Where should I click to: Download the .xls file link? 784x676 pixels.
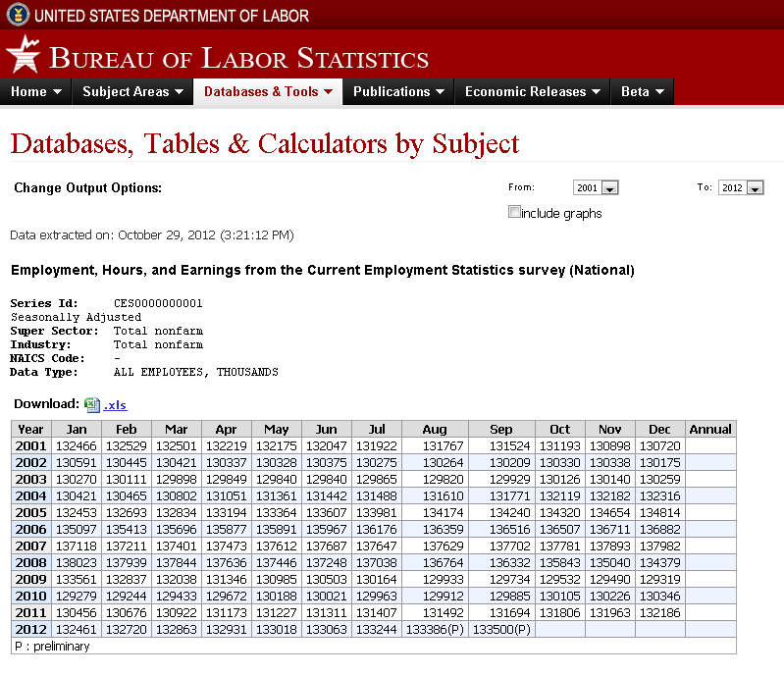pos(115,404)
